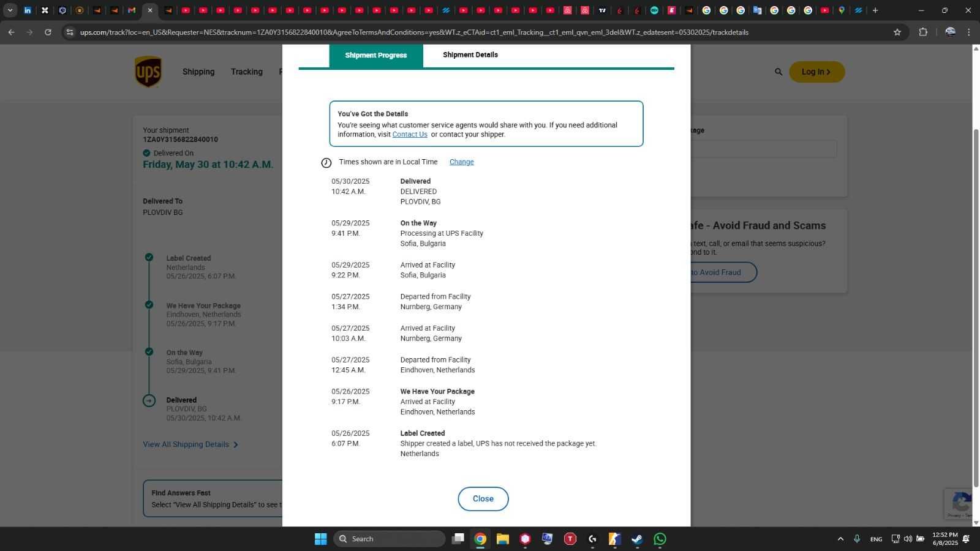
Task: Open the Contact Us link
Action: coord(410,135)
